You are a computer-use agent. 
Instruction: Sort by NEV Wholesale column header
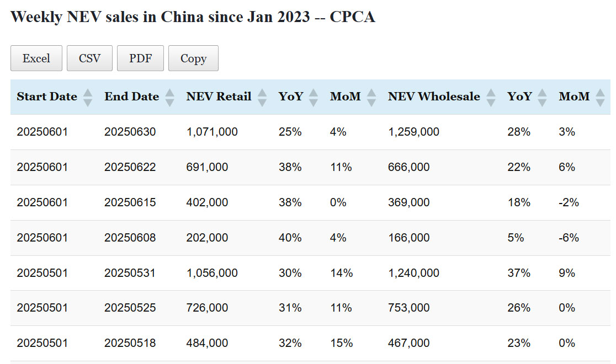[434, 97]
